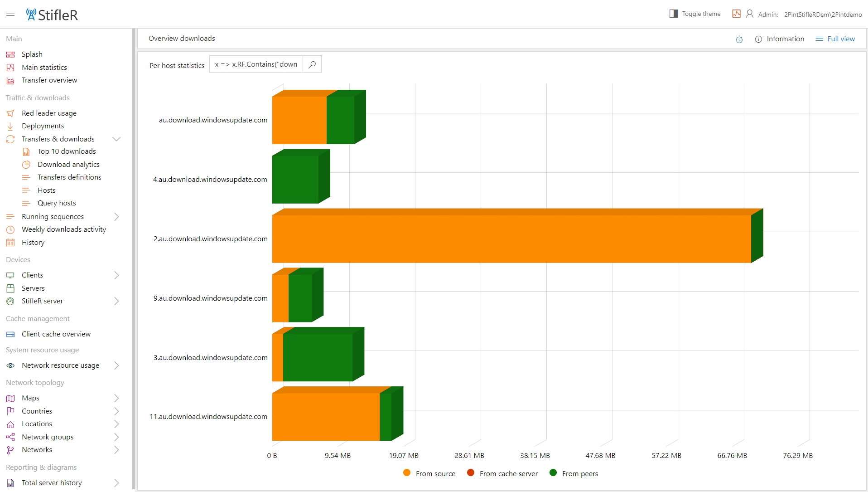
Task: Click the Red leader usage icon
Action: pyautogui.click(x=10, y=113)
